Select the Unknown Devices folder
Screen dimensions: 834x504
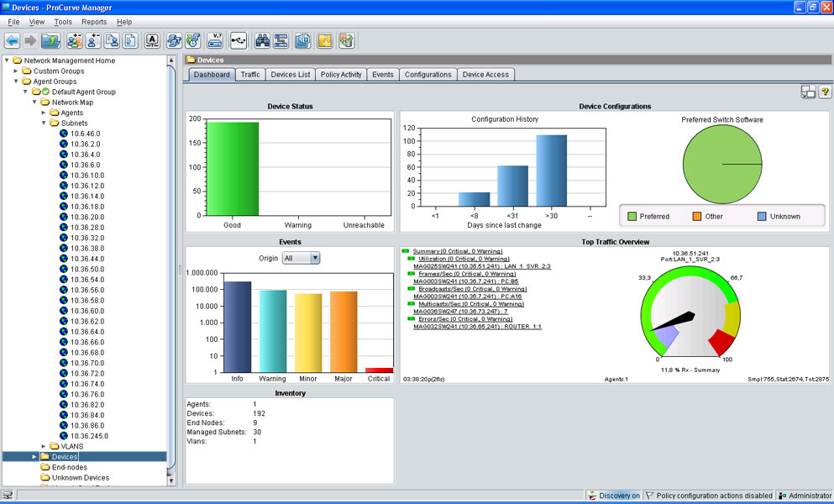pos(81,478)
